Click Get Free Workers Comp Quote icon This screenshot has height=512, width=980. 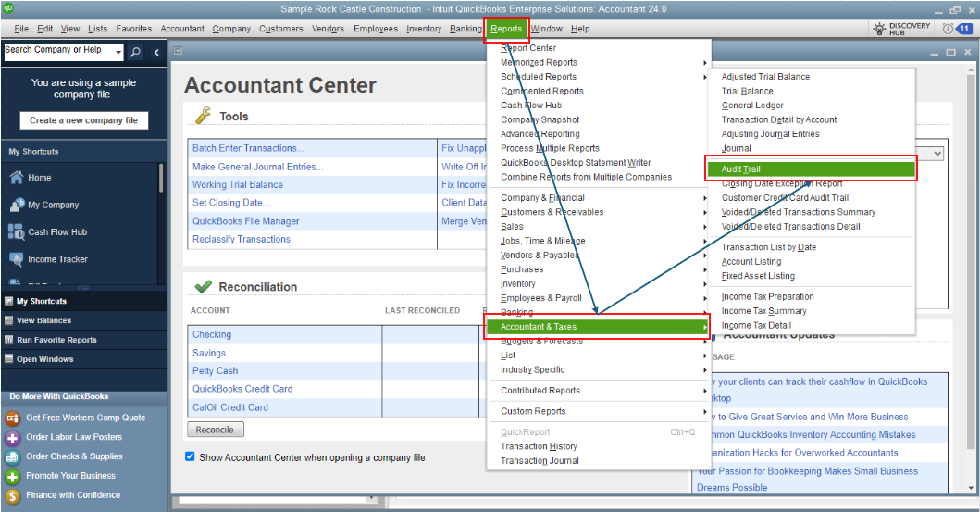[x=13, y=418]
